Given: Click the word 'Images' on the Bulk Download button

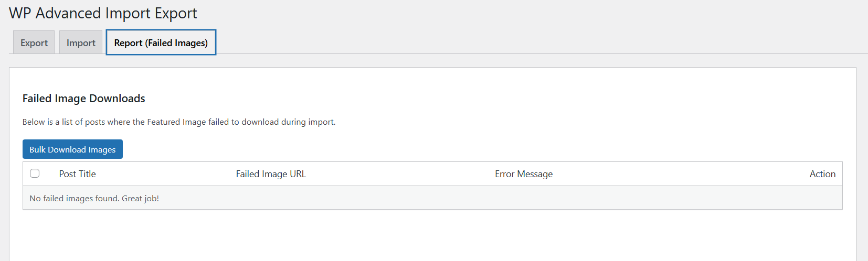Looking at the screenshot, I should pyautogui.click(x=102, y=149).
